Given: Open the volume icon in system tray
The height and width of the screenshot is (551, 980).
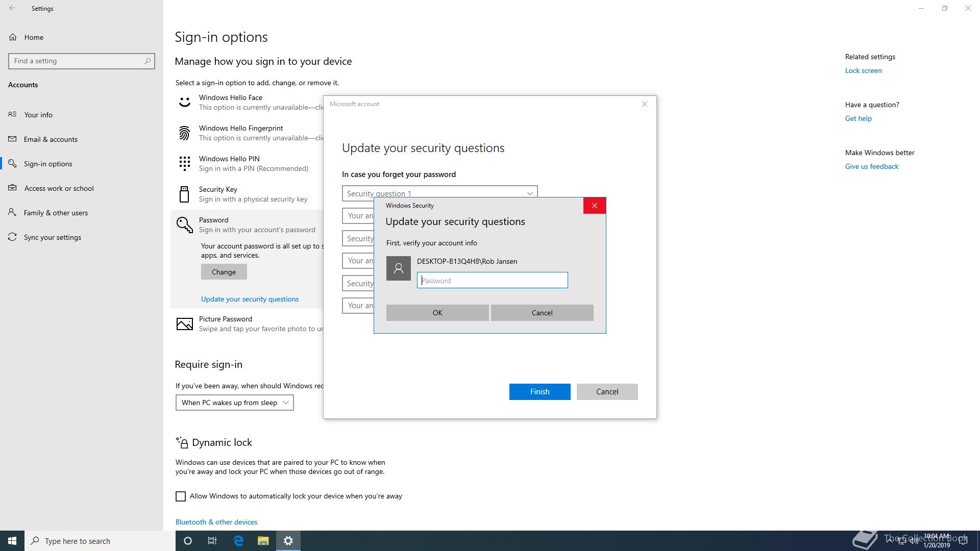Looking at the screenshot, I should [x=914, y=541].
